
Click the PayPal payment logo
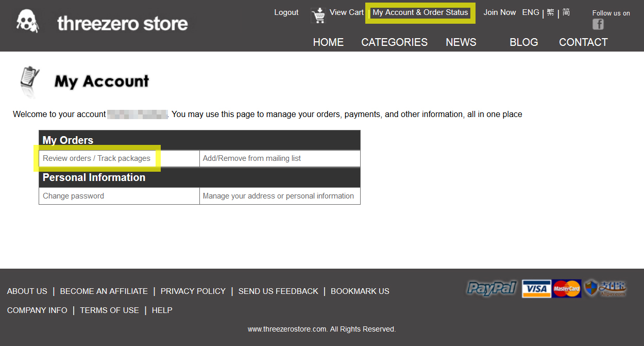[x=492, y=288]
